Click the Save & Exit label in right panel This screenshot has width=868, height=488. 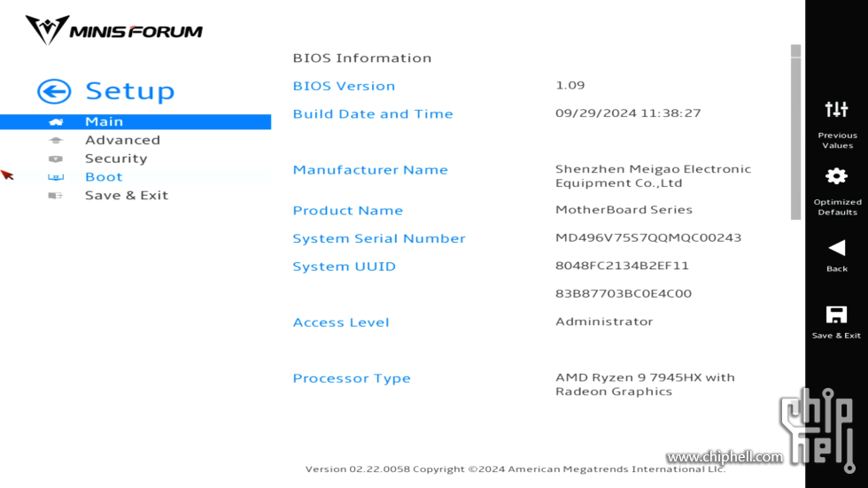tap(836, 336)
